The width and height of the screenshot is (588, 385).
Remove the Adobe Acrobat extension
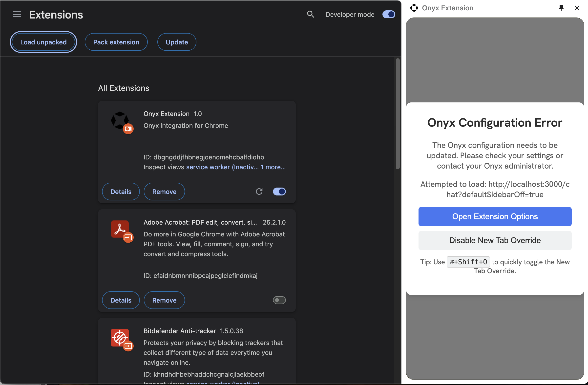click(164, 300)
